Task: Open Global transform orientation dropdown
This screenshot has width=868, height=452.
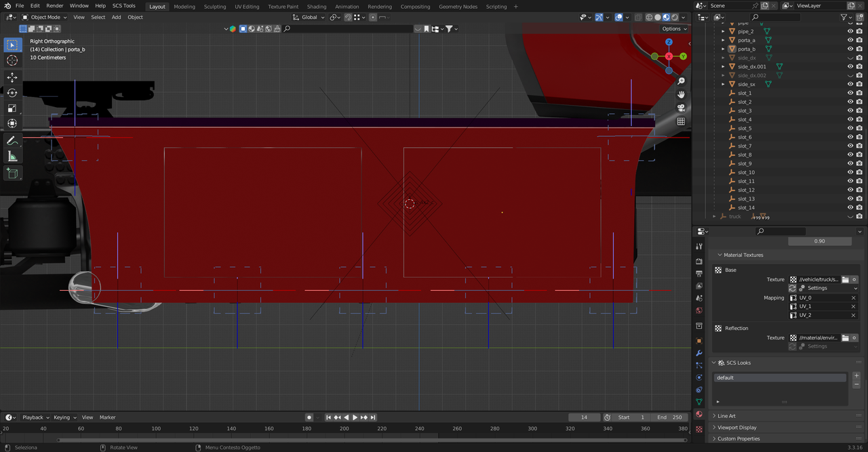Action: (309, 17)
